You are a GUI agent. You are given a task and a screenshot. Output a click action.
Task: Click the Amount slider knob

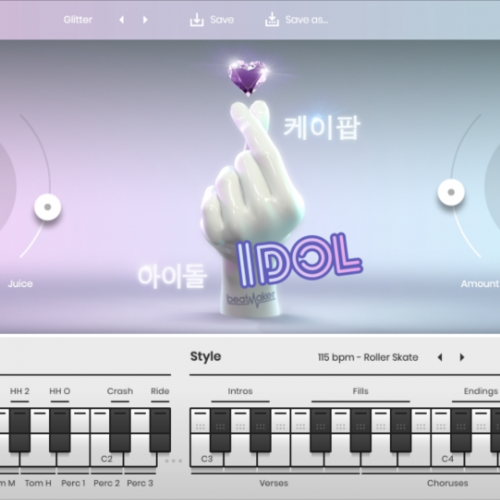[451, 192]
